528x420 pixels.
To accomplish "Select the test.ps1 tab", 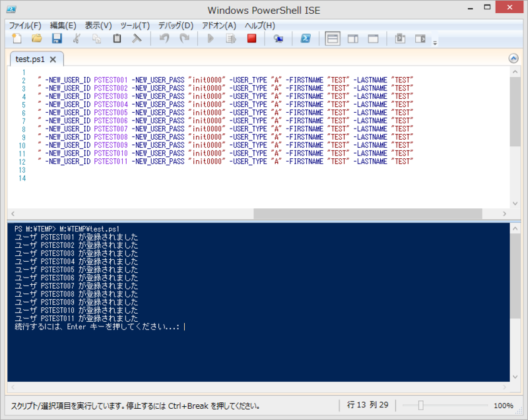I will [x=32, y=58].
